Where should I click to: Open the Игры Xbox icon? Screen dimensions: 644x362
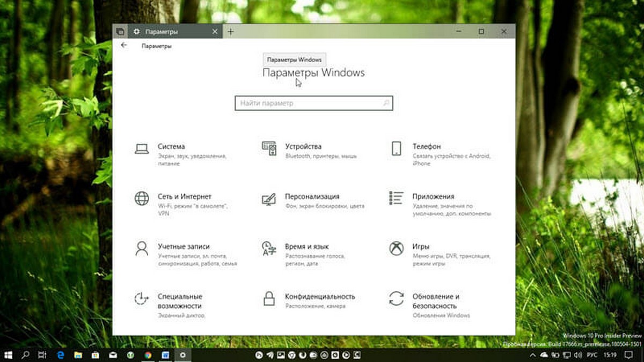click(x=397, y=248)
